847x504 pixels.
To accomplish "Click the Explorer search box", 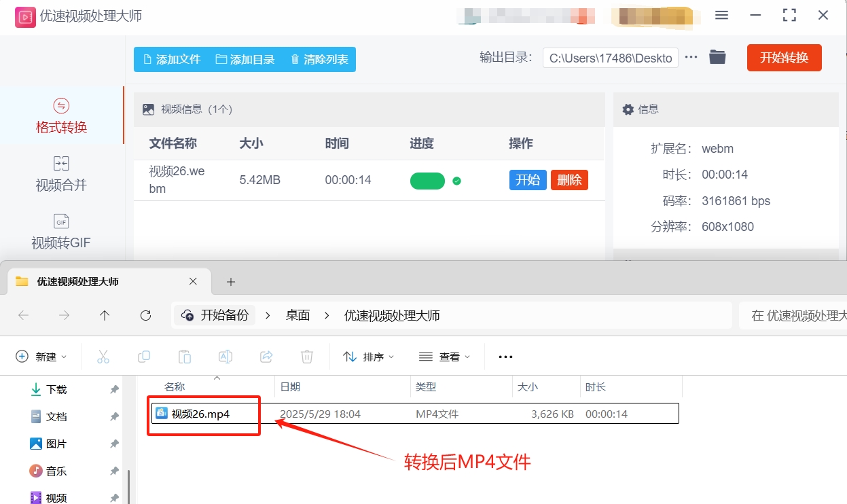I will (793, 315).
